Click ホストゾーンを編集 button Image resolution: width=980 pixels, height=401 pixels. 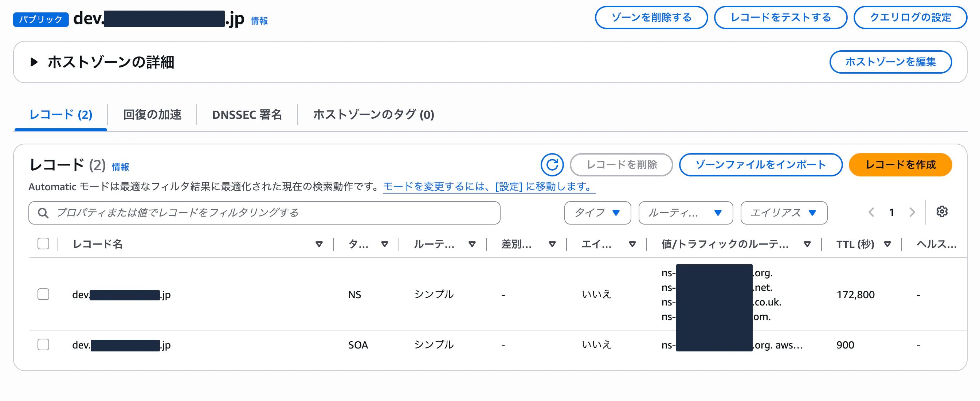pos(891,62)
